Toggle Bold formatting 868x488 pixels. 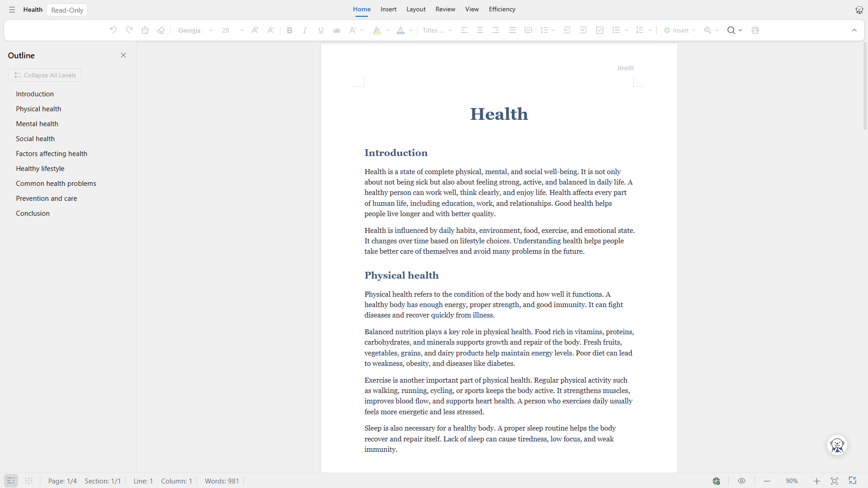pyautogui.click(x=289, y=30)
